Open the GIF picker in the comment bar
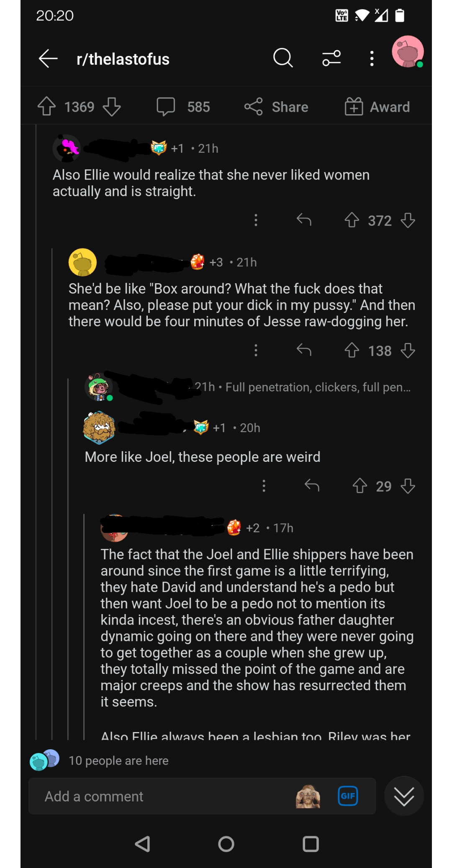Screen dimensions: 452x868 348,796
